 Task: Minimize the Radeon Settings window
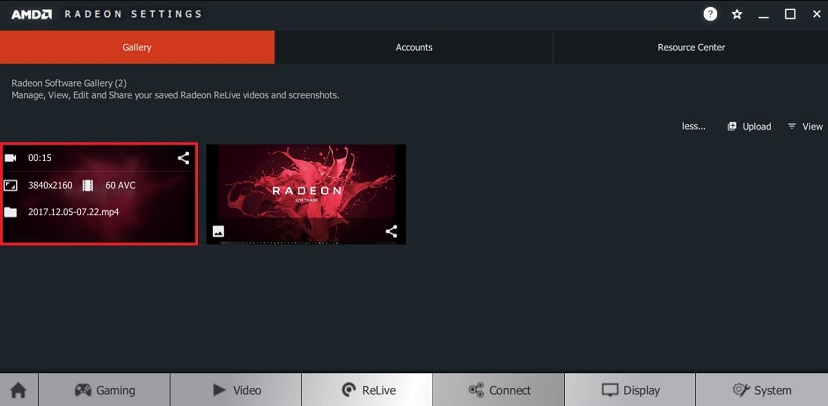(x=764, y=15)
